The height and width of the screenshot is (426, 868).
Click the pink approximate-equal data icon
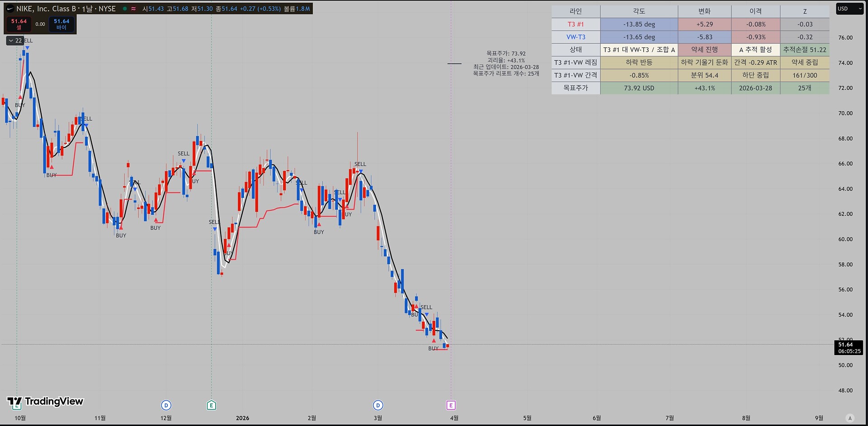tap(133, 9)
